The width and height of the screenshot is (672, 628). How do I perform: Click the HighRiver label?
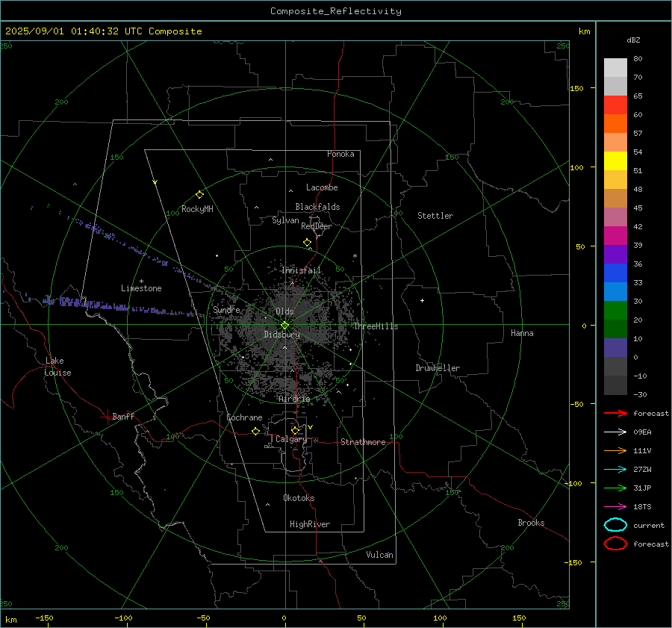(x=310, y=524)
